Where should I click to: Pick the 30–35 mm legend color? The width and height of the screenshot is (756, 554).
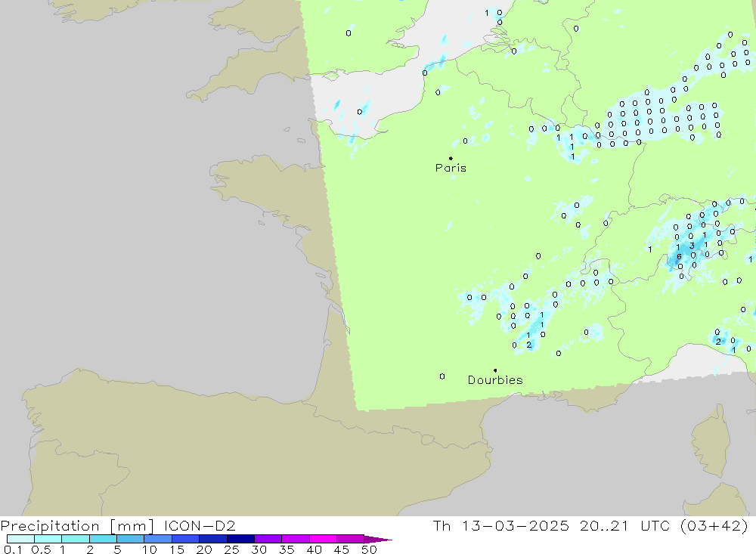[268, 539]
